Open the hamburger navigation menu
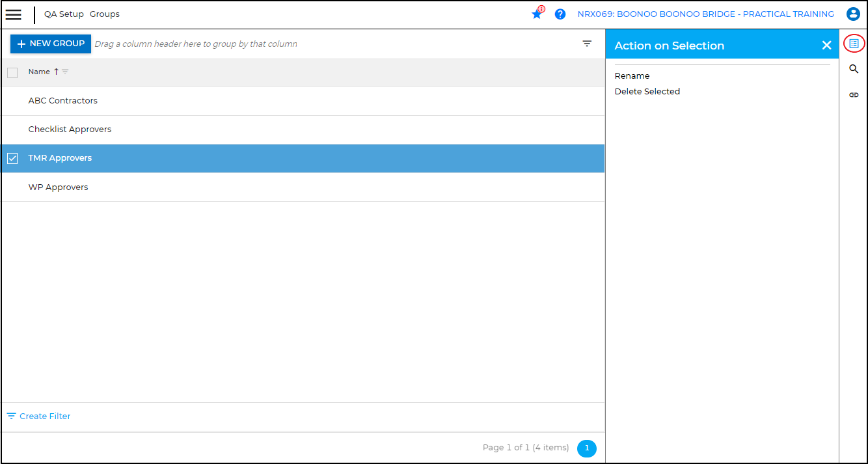Image resolution: width=868 pixels, height=464 pixels. coord(14,14)
